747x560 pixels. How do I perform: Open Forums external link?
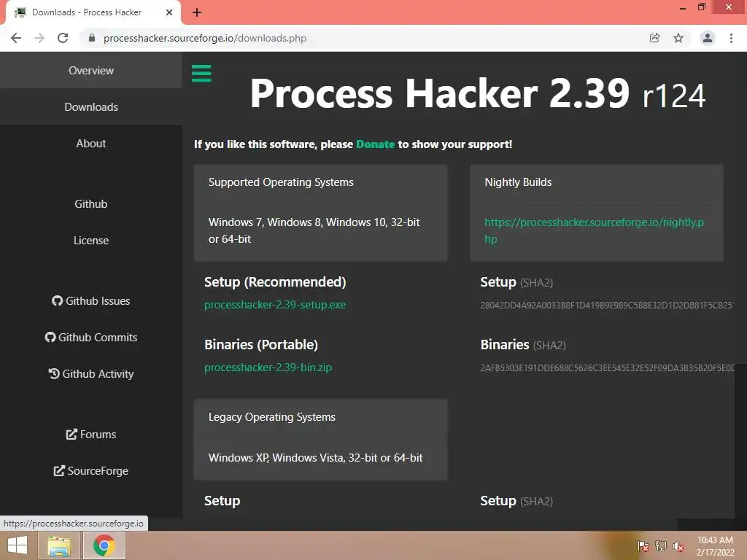[91, 435]
